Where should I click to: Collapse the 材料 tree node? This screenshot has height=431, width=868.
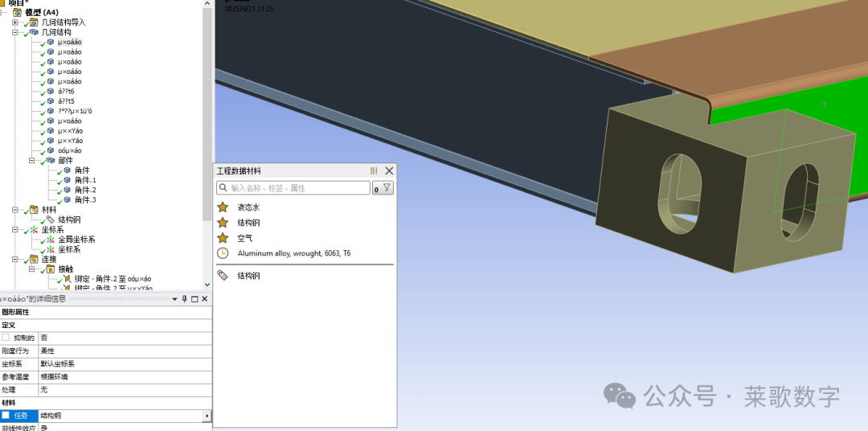[x=15, y=210]
